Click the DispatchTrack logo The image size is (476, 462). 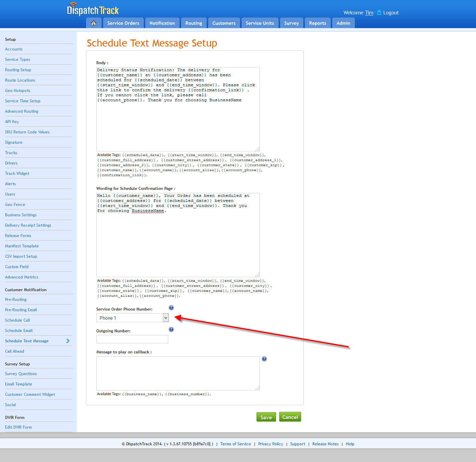click(x=93, y=10)
